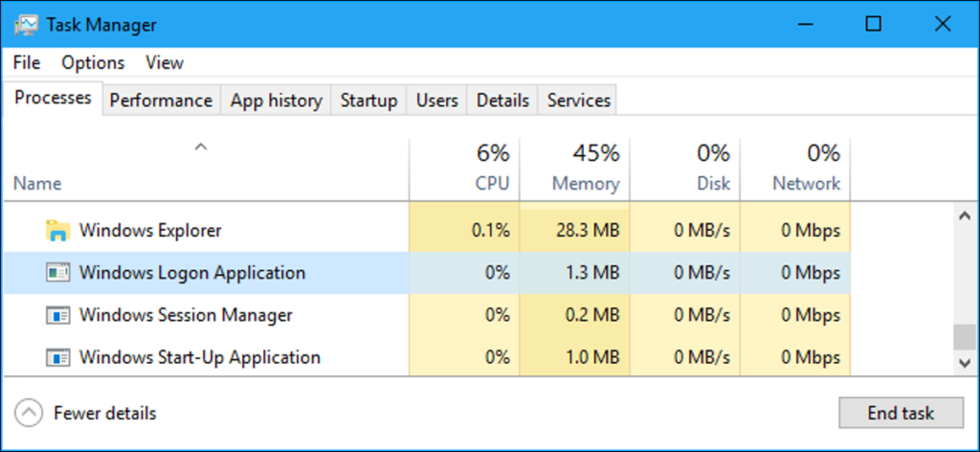The height and width of the screenshot is (452, 980).
Task: Collapse view with Fewer details arrow
Action: pos(30,414)
